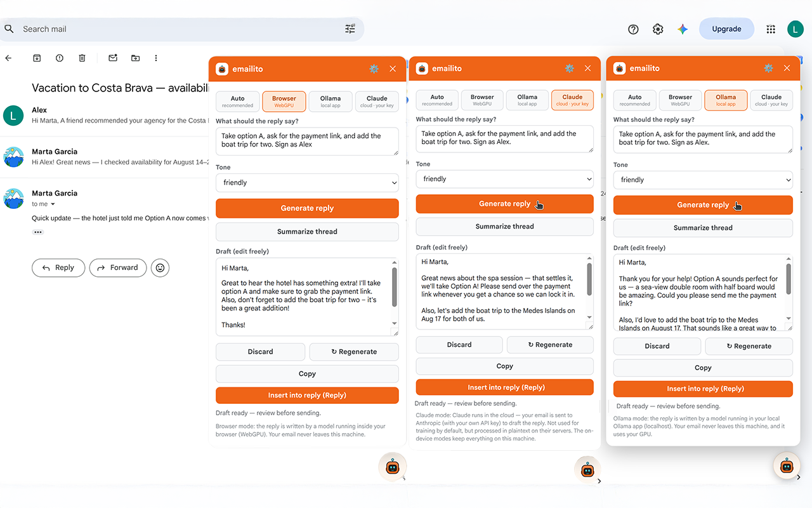
Task: Show trimmed content ellipsis in Marta's message
Action: [x=38, y=232]
